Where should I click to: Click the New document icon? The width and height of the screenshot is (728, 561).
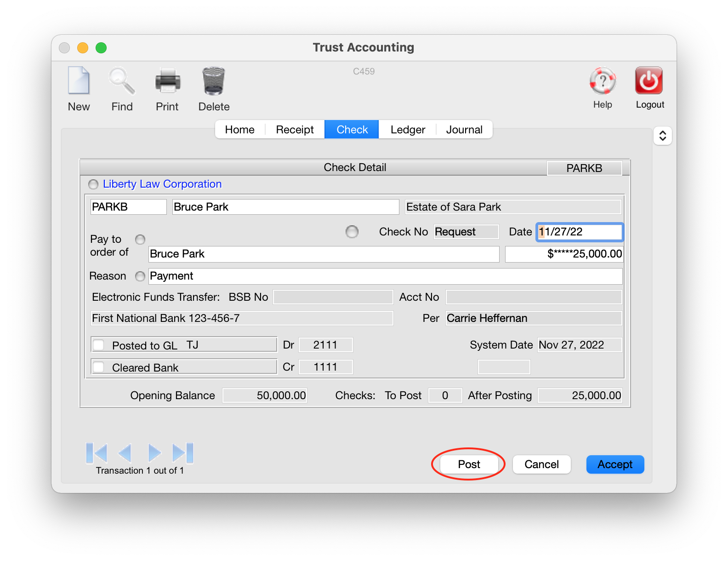tap(79, 81)
